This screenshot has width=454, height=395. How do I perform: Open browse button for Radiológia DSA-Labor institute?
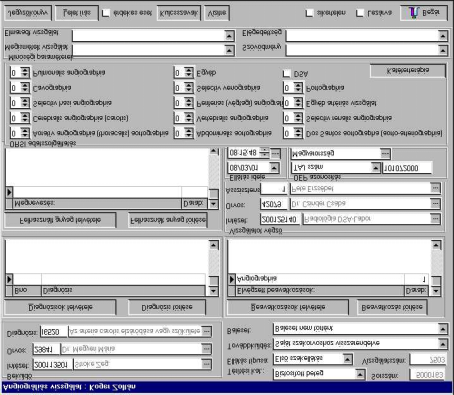pyautogui.click(x=435, y=219)
